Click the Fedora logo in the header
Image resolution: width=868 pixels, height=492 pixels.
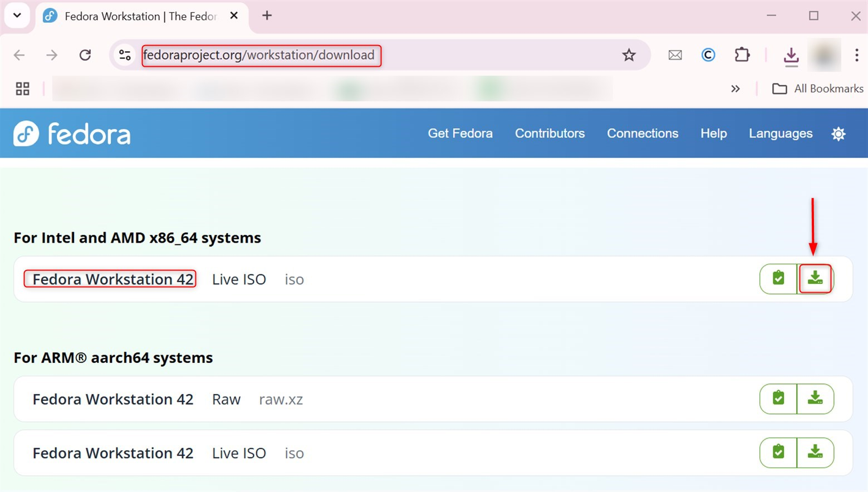(x=72, y=134)
